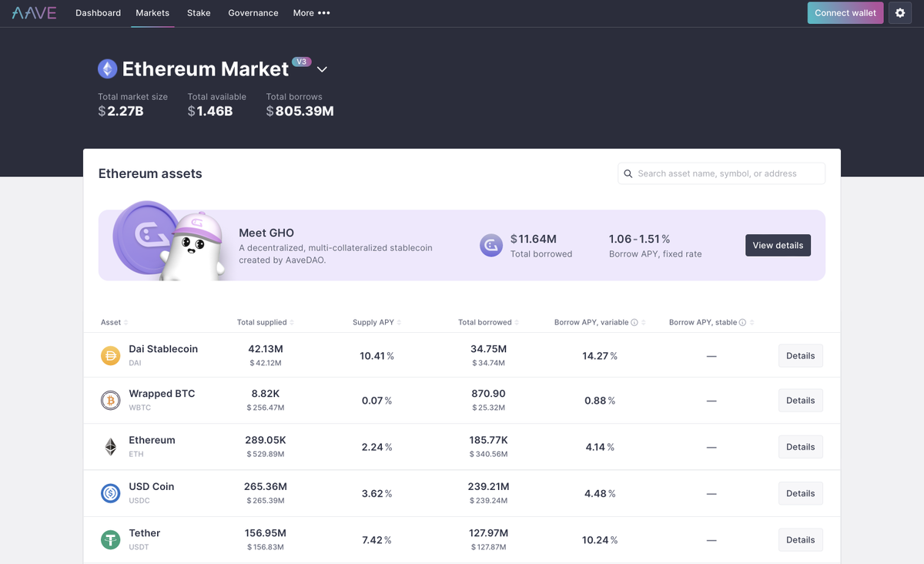Click the Ethereum ETH token icon

point(111,447)
